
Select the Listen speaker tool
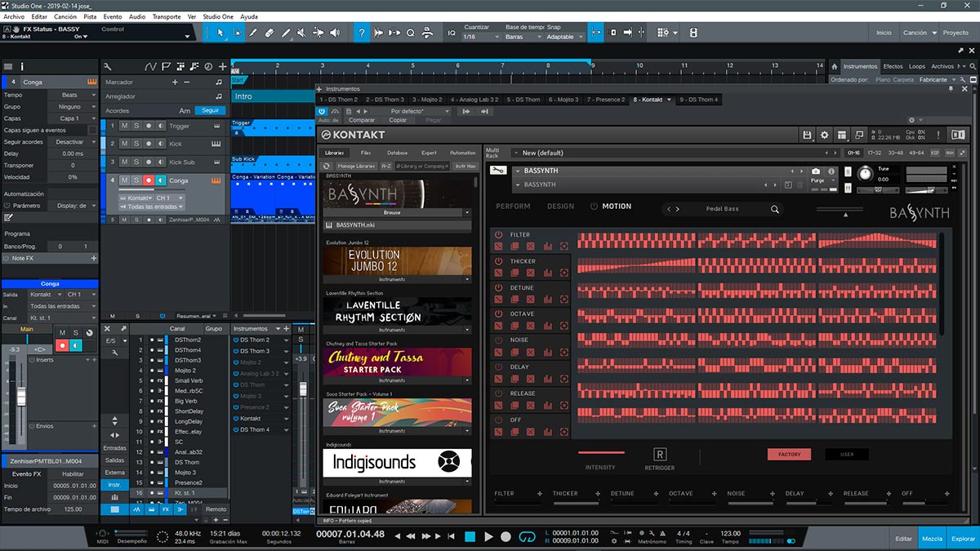[x=335, y=33]
